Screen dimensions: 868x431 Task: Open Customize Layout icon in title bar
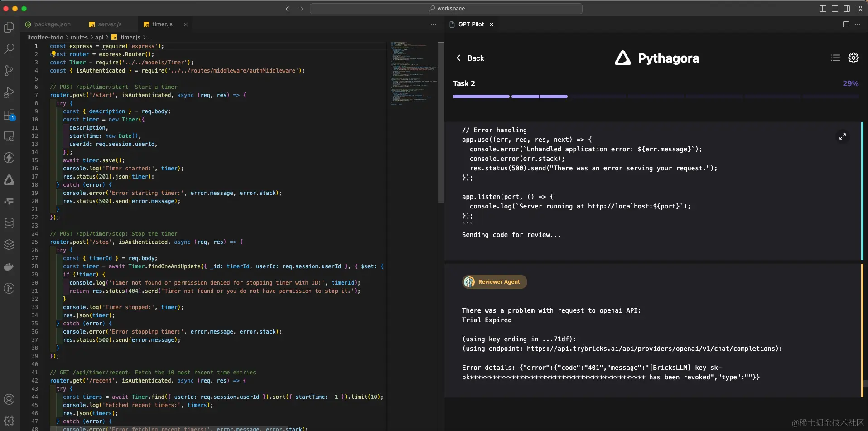pyautogui.click(x=858, y=9)
